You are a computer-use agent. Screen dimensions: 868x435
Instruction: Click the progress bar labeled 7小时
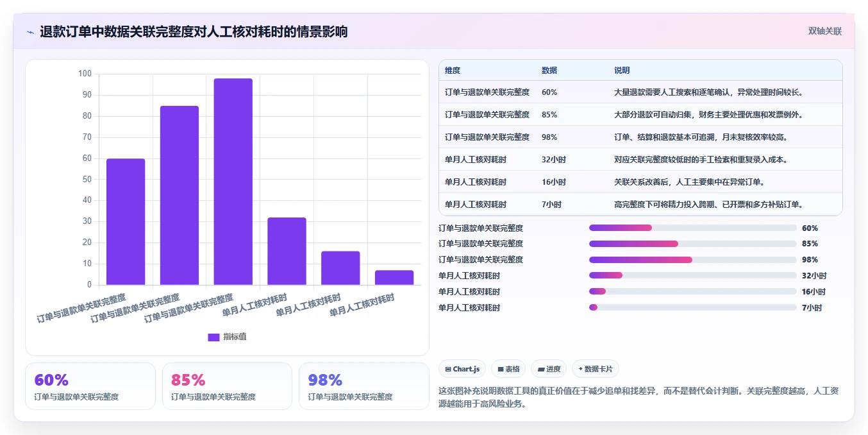(693, 308)
